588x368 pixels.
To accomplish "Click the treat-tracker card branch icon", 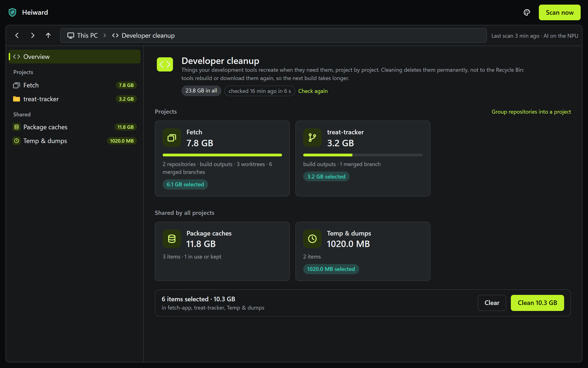I will [x=312, y=138].
